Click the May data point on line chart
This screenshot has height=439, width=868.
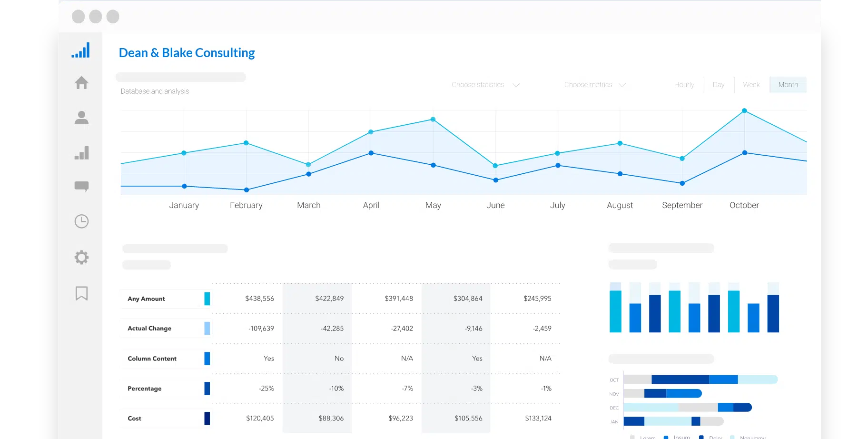(x=432, y=120)
